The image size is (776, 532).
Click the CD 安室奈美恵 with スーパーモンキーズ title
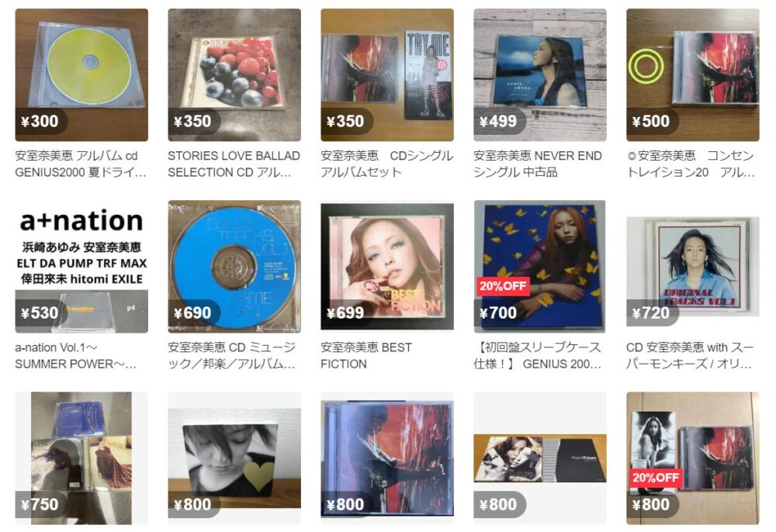point(690,356)
